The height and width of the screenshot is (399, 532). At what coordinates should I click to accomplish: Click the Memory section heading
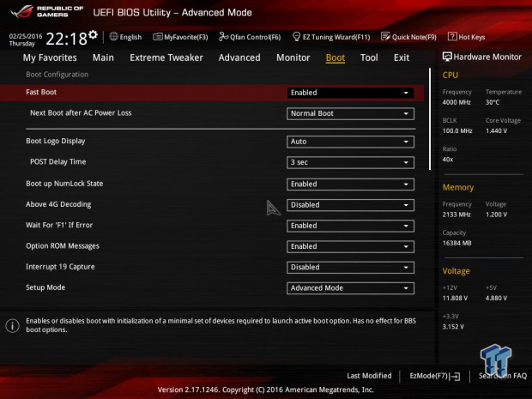(458, 187)
